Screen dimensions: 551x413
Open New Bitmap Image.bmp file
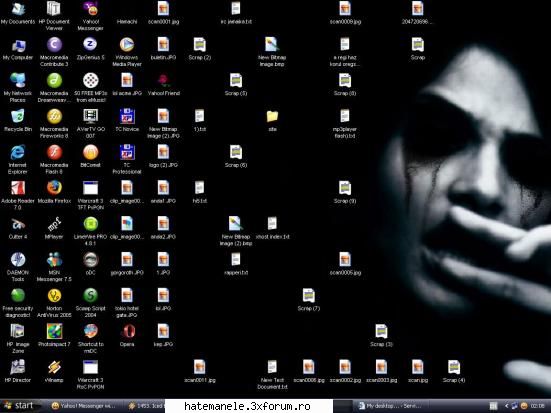(272, 52)
